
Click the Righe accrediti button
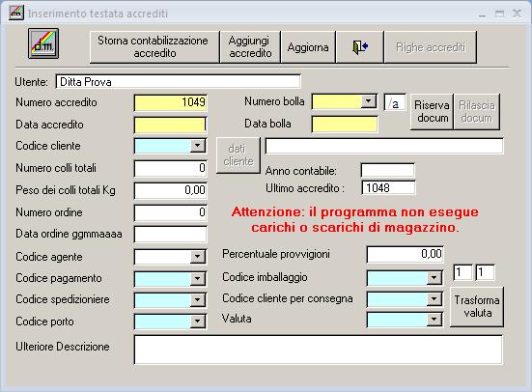pyautogui.click(x=431, y=47)
